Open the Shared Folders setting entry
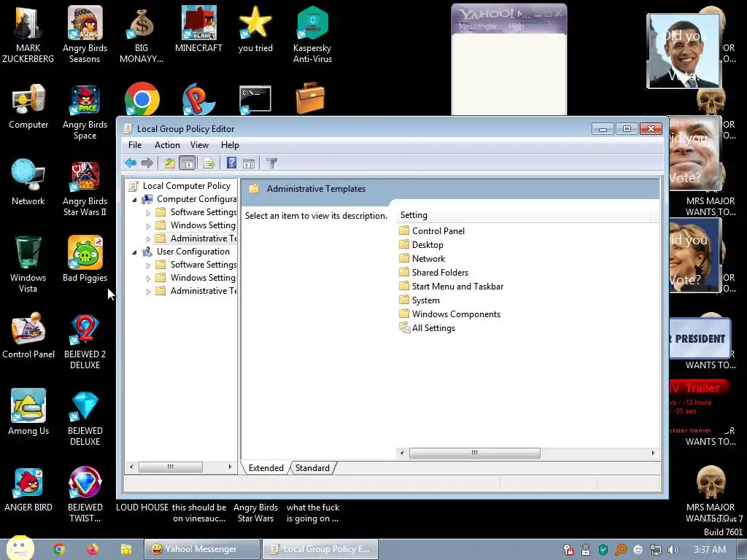This screenshot has height=560, width=747. 440,273
